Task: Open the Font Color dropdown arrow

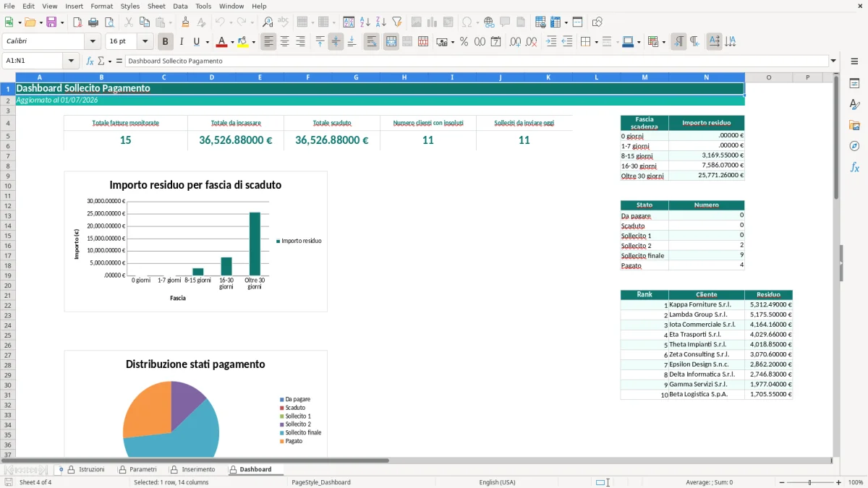Action: coord(231,42)
